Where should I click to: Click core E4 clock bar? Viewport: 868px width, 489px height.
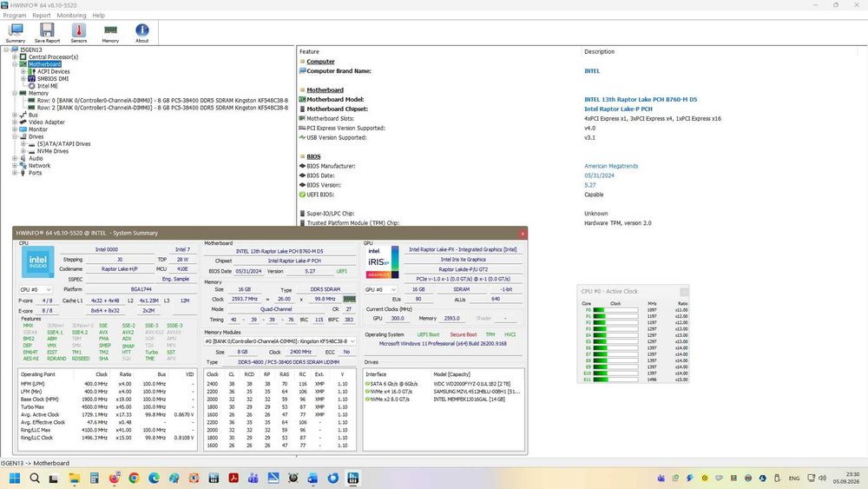click(x=615, y=335)
